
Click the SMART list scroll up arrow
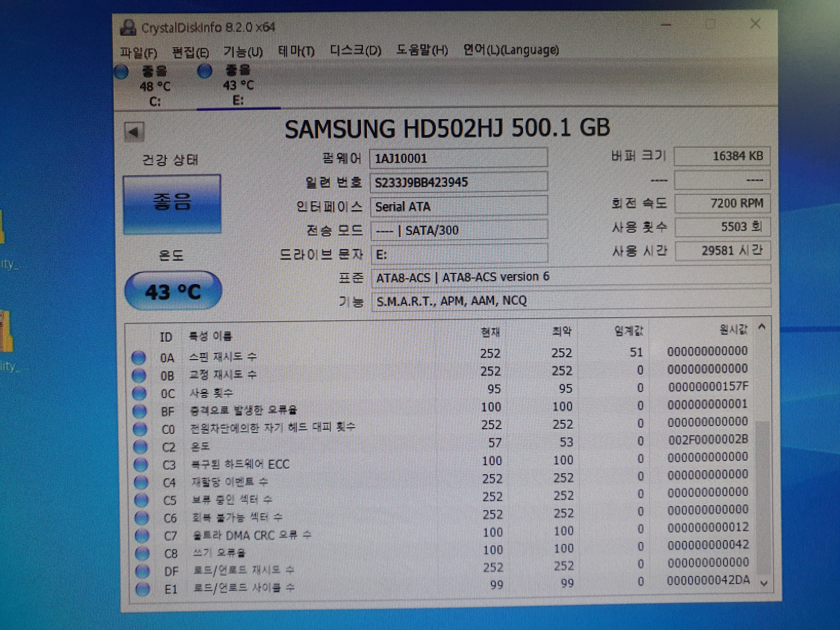[x=761, y=327]
